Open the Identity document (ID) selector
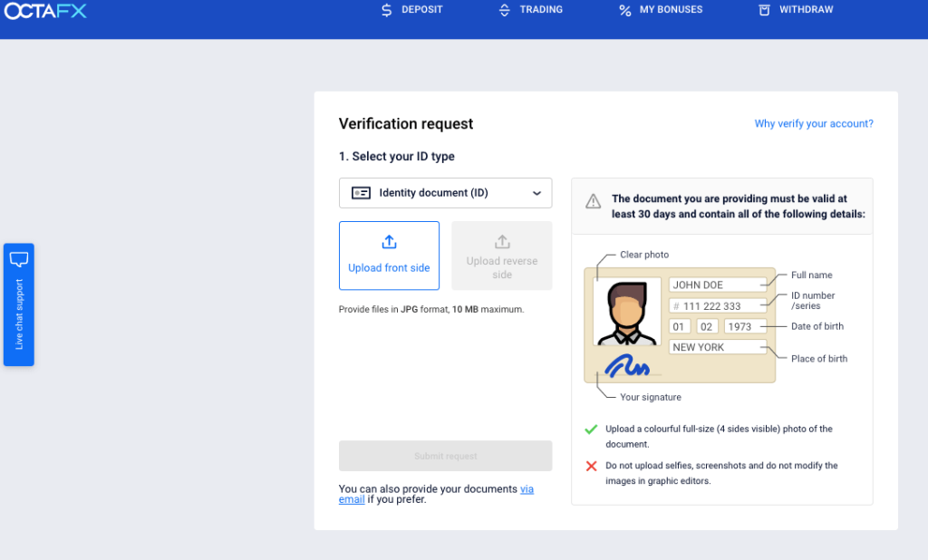 pos(444,193)
